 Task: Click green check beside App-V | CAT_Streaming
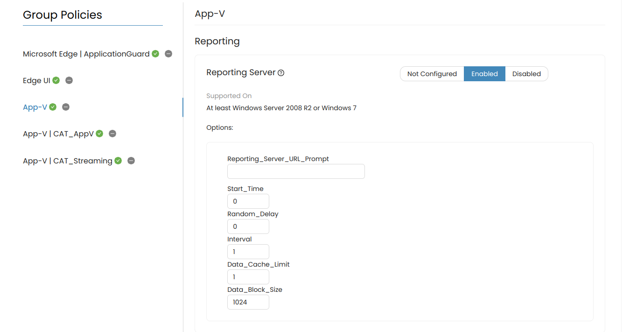(118, 161)
